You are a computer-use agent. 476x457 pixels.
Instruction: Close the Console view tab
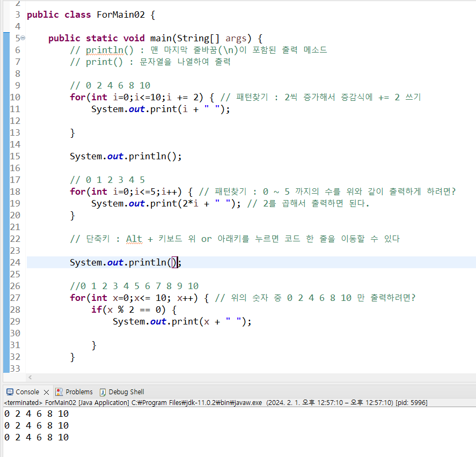(x=47, y=392)
